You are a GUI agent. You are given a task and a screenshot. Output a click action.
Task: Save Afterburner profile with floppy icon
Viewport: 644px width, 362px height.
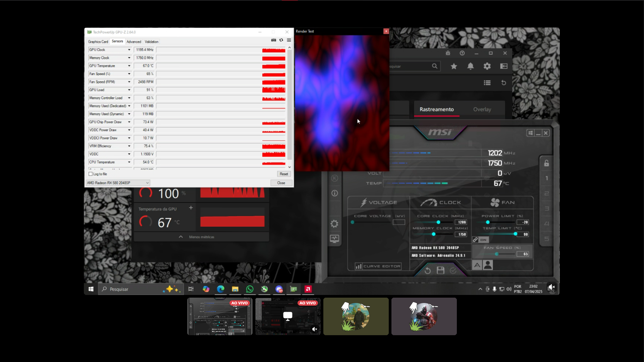440,270
